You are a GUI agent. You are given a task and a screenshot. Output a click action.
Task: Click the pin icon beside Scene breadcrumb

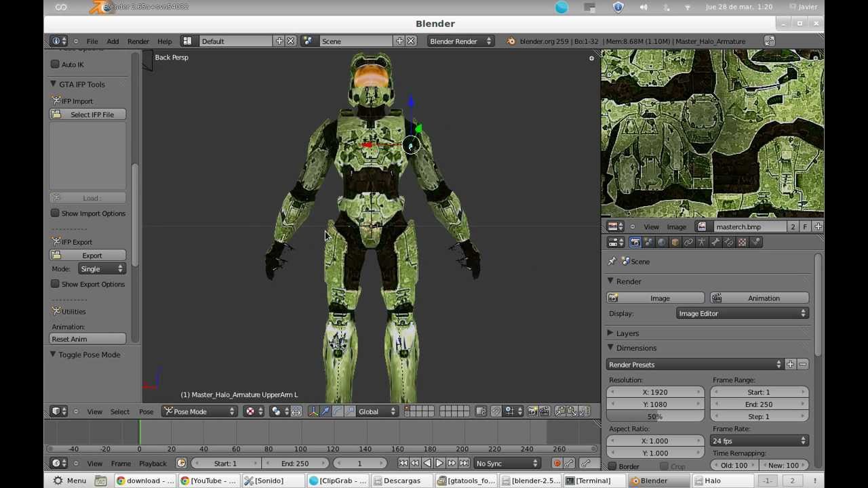(612, 262)
